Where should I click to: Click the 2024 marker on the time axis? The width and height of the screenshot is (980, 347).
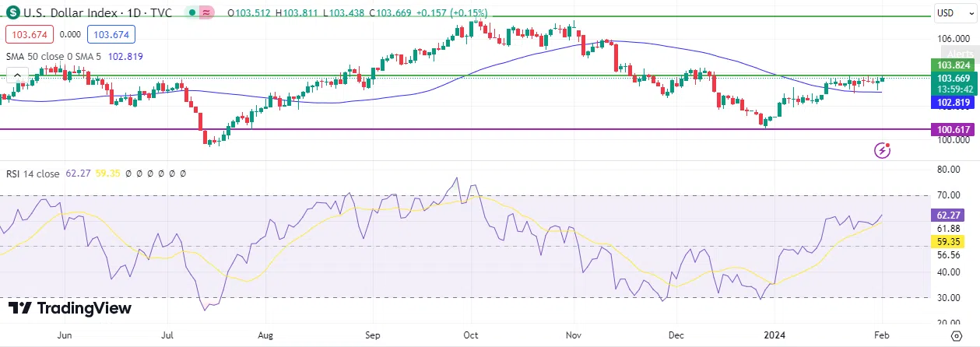(x=775, y=335)
